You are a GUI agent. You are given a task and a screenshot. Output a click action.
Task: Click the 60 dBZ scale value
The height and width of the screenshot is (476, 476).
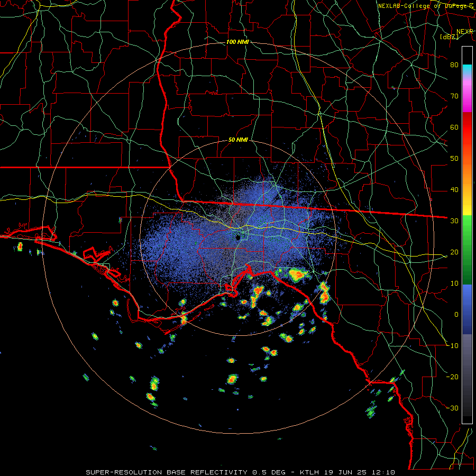(x=454, y=127)
